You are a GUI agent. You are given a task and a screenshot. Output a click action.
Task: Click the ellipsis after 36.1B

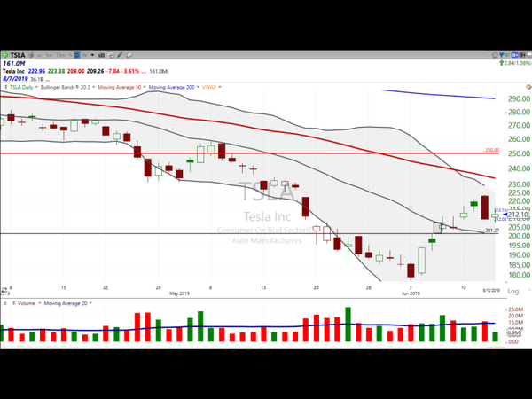coord(48,80)
